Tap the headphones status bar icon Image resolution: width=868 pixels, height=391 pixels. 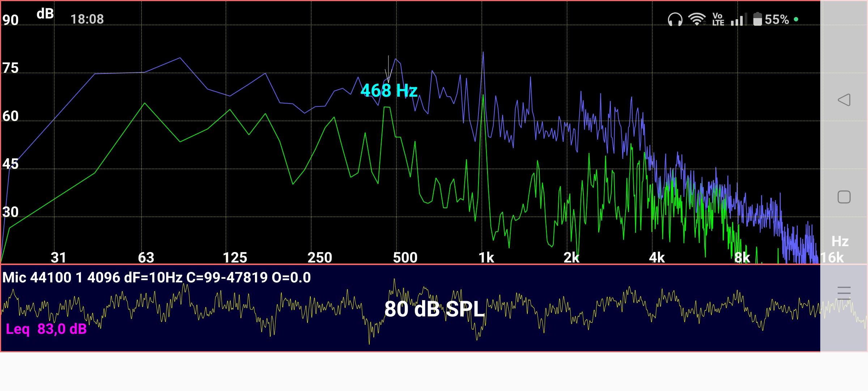click(675, 19)
